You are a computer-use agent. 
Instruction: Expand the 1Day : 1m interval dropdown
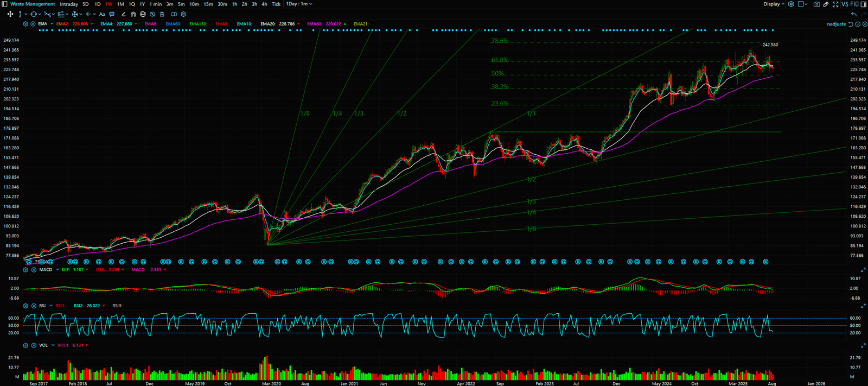299,4
